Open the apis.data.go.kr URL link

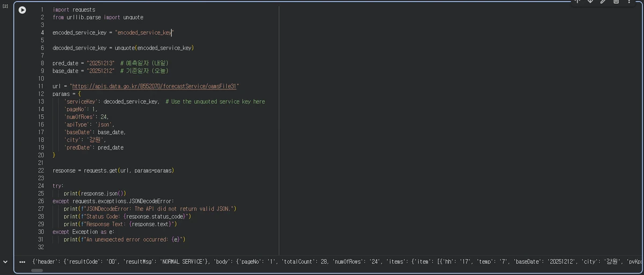coord(154,86)
